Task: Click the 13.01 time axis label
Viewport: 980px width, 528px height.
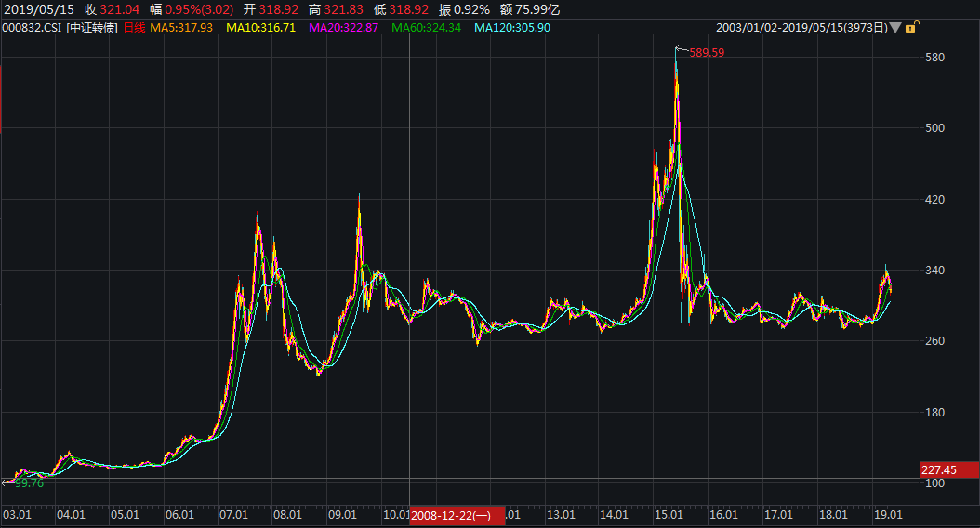Action: click(561, 514)
